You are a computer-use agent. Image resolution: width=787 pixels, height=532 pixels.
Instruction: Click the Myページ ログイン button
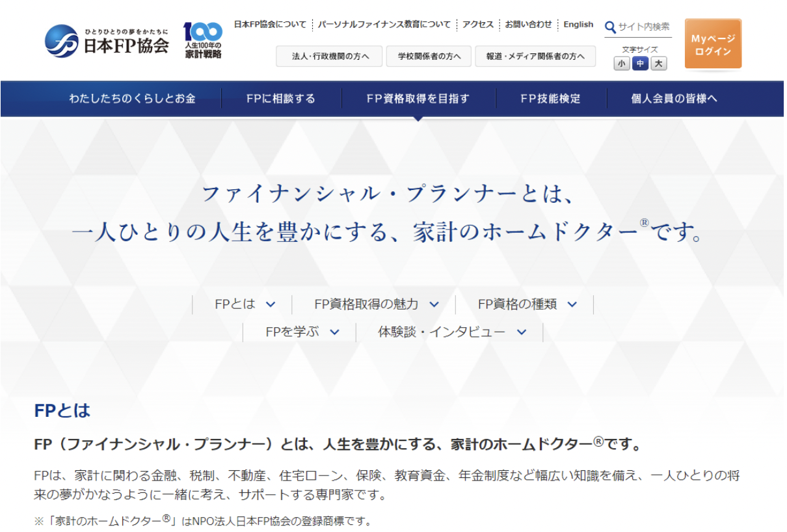(x=713, y=44)
